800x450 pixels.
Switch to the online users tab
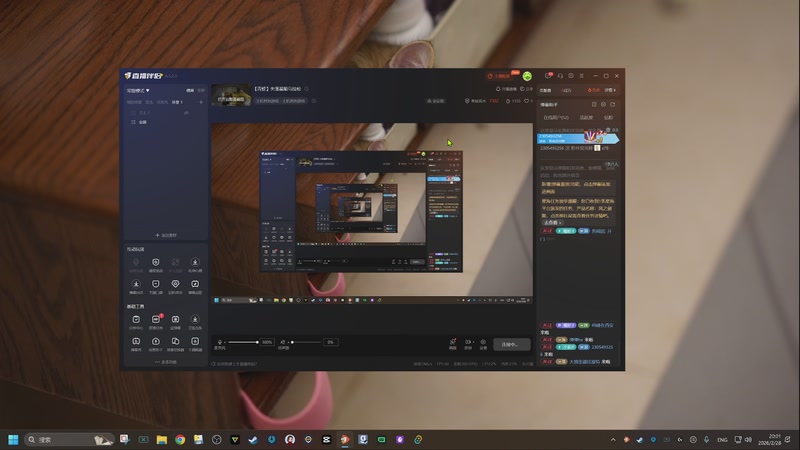pyautogui.click(x=556, y=118)
